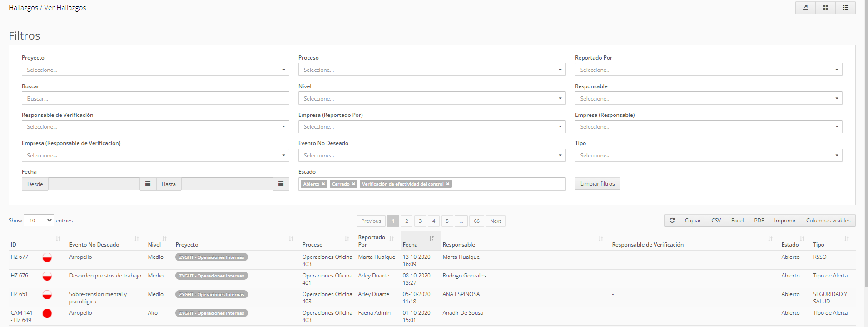Screen dimensions: 868x327
Task: Switch to grid view layout
Action: (x=825, y=8)
